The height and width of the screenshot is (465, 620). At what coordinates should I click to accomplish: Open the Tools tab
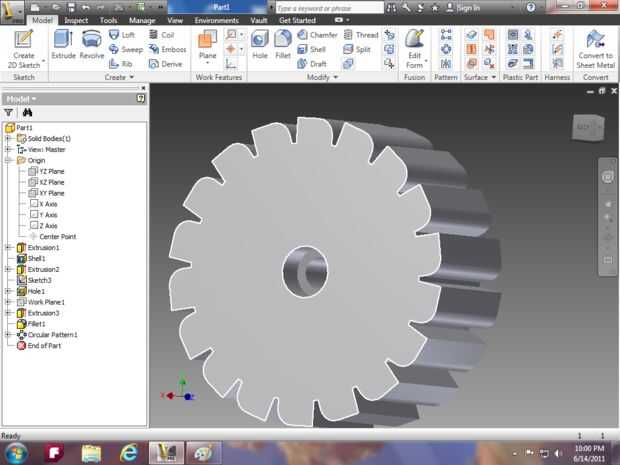point(108,20)
